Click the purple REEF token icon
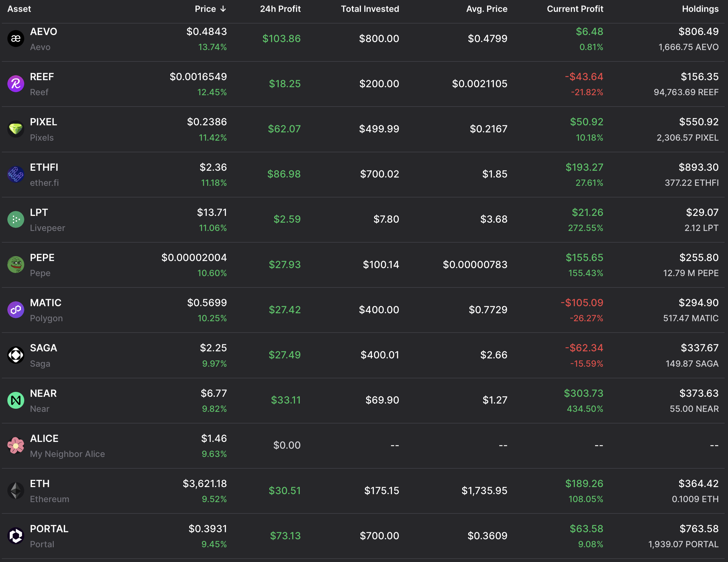 (16, 84)
